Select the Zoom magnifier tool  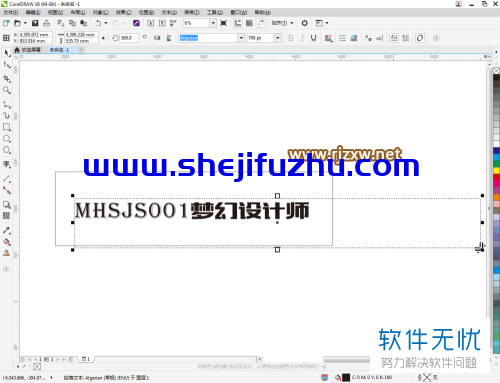[x=6, y=90]
